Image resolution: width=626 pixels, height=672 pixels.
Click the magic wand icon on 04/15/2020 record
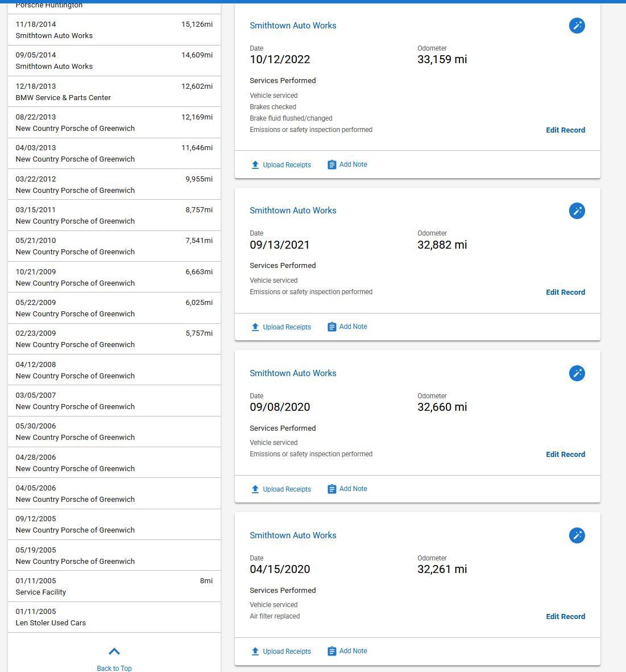577,535
